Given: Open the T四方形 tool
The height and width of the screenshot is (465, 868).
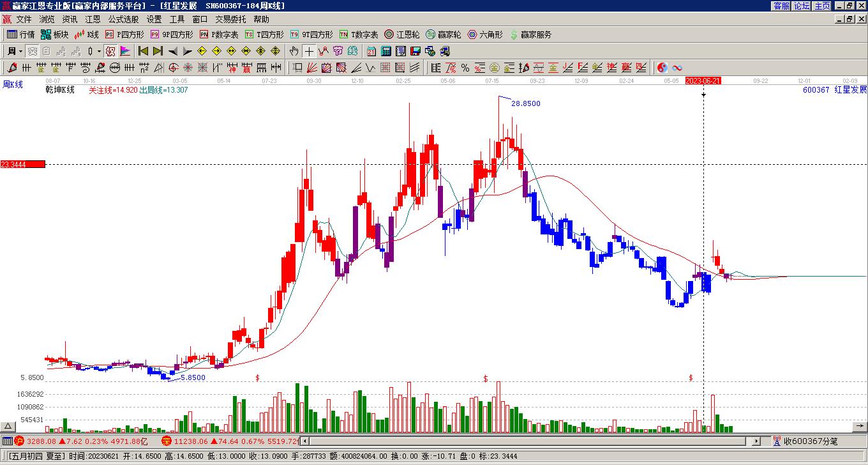Looking at the screenshot, I should click(x=264, y=34).
